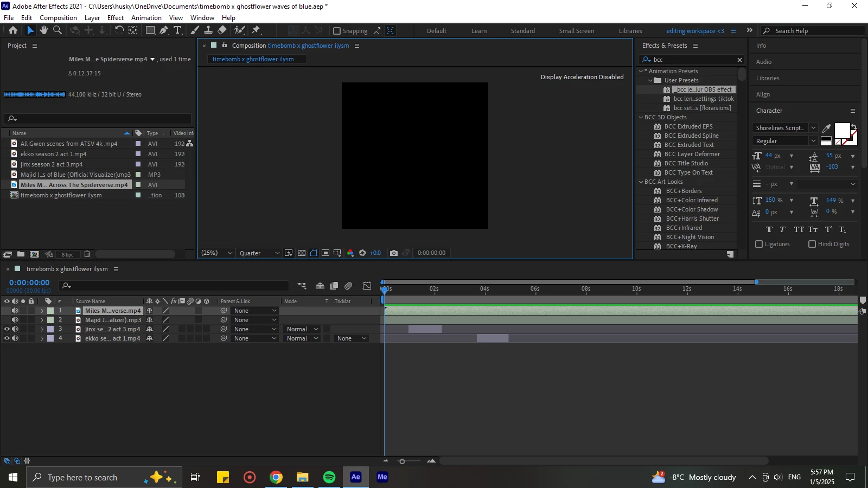Select the Rotation tool

tap(119, 30)
